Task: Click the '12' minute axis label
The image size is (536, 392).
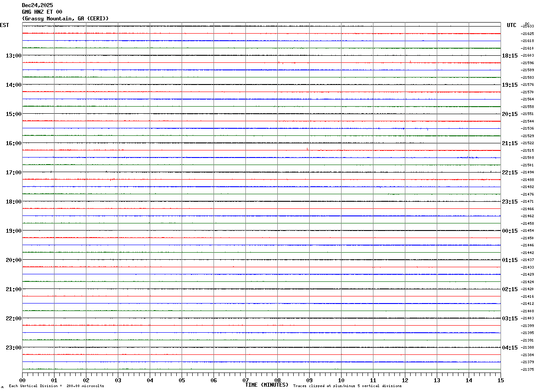Action: point(405,380)
